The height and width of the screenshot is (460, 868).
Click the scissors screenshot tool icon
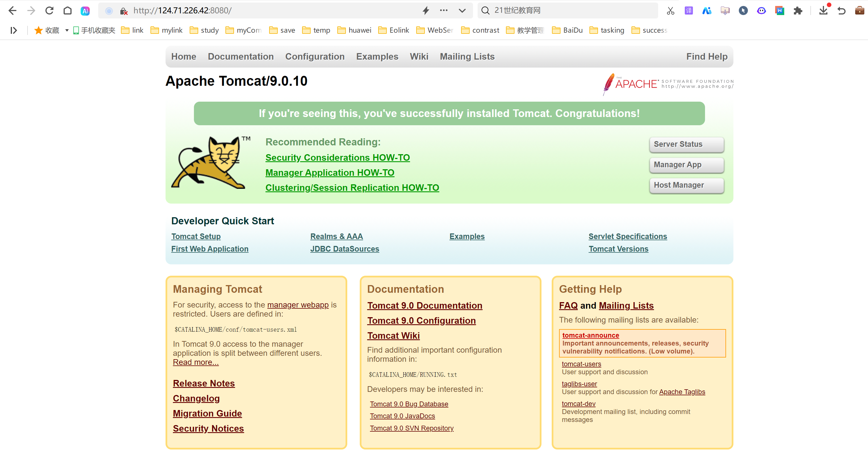tap(671, 11)
